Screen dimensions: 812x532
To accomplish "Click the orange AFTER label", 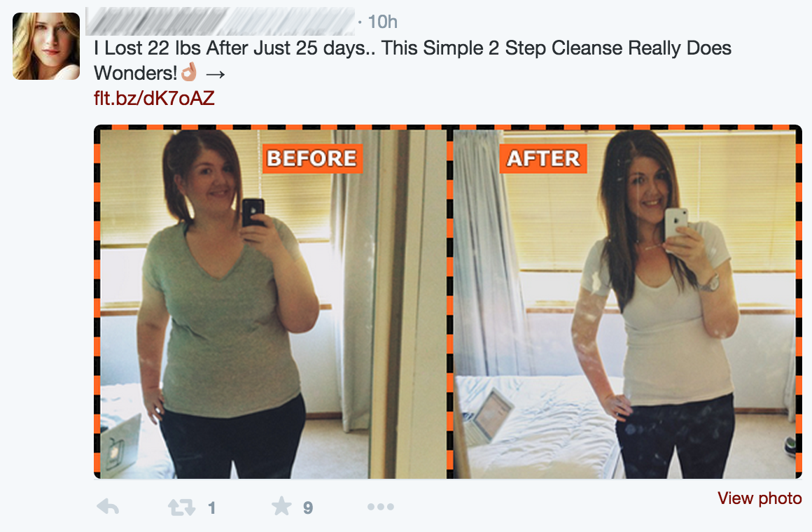I will click(543, 158).
